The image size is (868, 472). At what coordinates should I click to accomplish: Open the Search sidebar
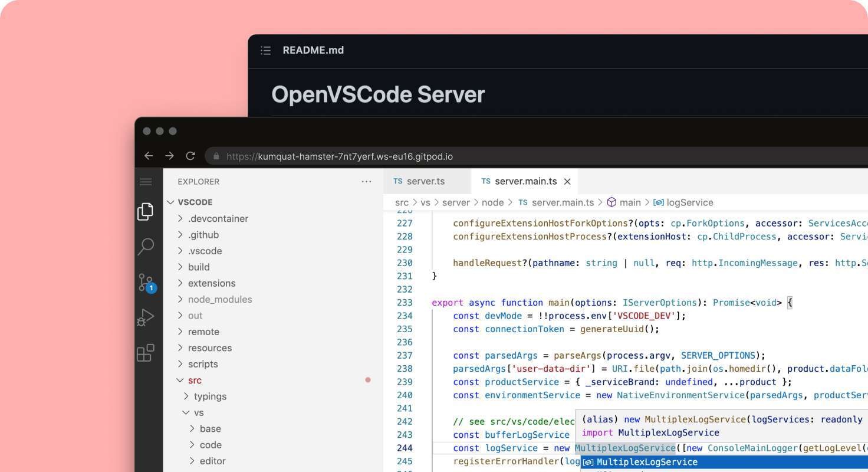pos(145,247)
